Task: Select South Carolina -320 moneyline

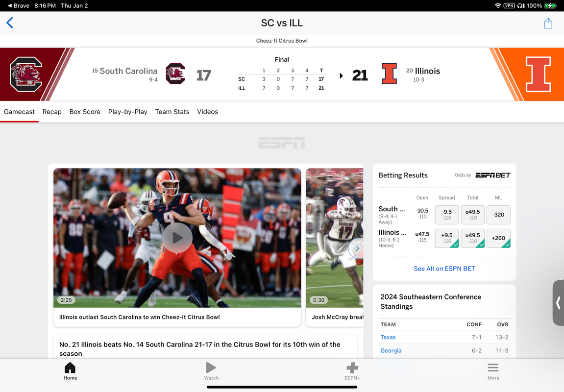Action: (498, 215)
